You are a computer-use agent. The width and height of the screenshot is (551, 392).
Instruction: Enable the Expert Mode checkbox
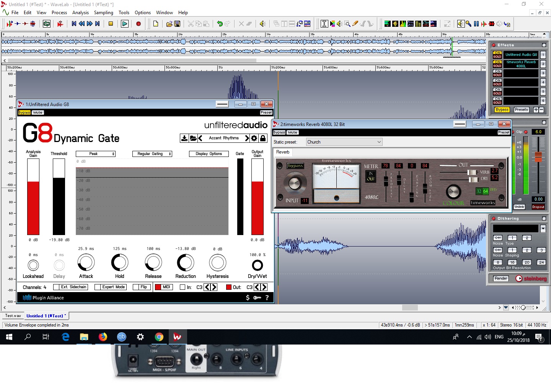[x=98, y=287]
